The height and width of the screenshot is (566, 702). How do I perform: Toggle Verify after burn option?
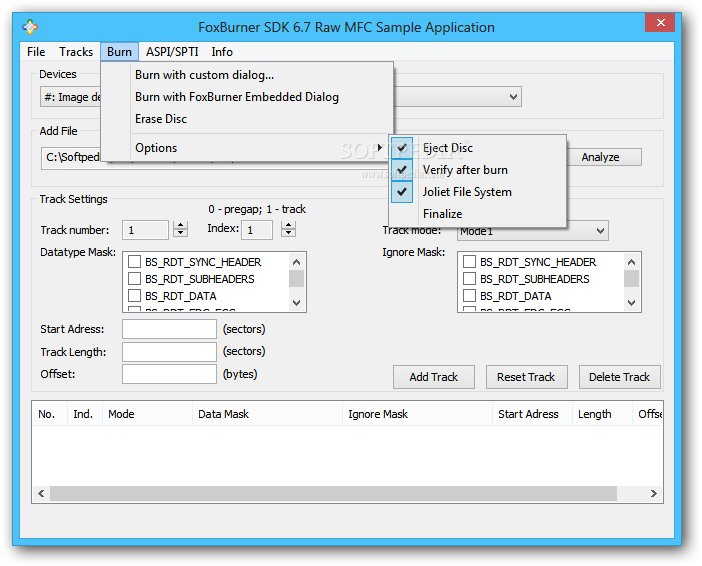click(478, 170)
